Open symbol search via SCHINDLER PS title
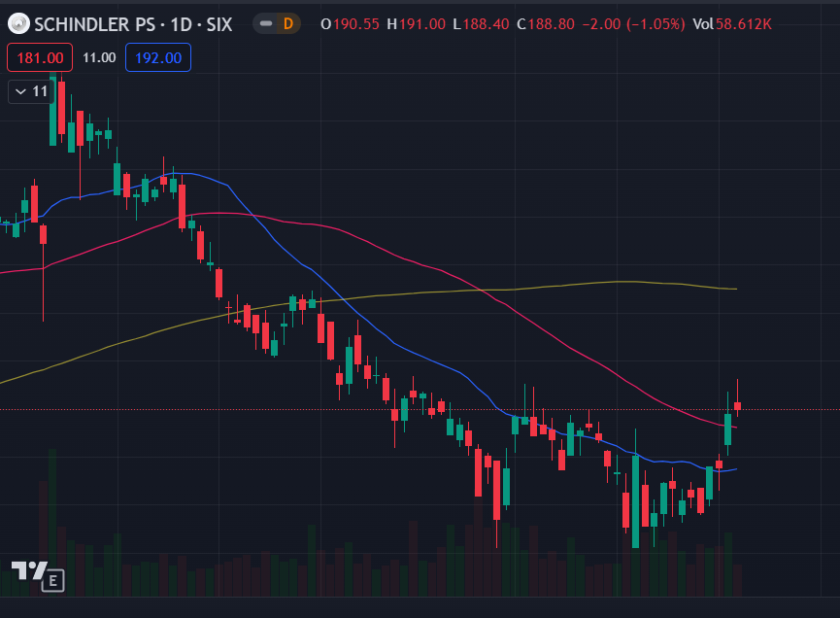 [95, 24]
